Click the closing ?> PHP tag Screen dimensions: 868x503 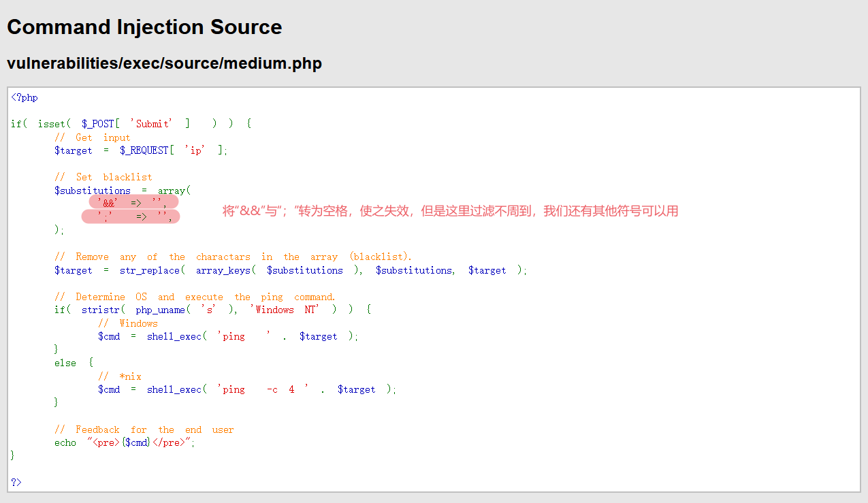[x=16, y=482]
